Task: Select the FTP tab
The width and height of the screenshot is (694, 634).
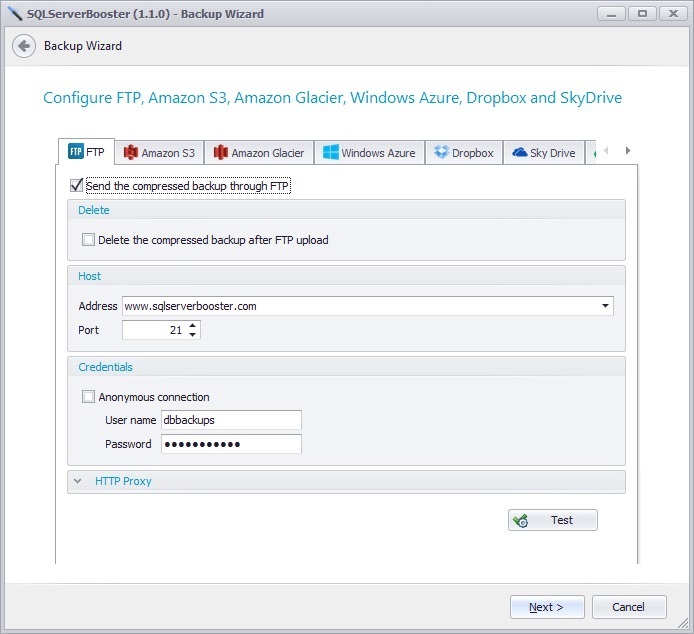Action: tap(86, 152)
